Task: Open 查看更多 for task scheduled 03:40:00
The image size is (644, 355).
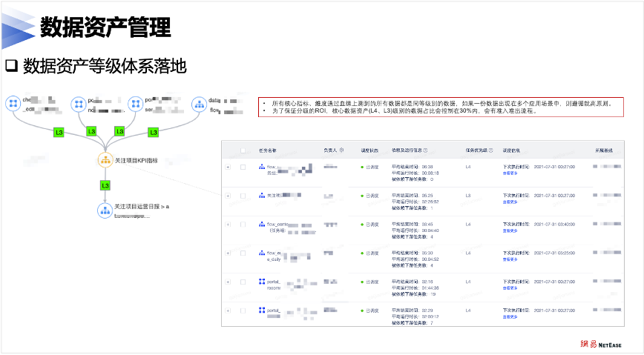Action: (510, 230)
